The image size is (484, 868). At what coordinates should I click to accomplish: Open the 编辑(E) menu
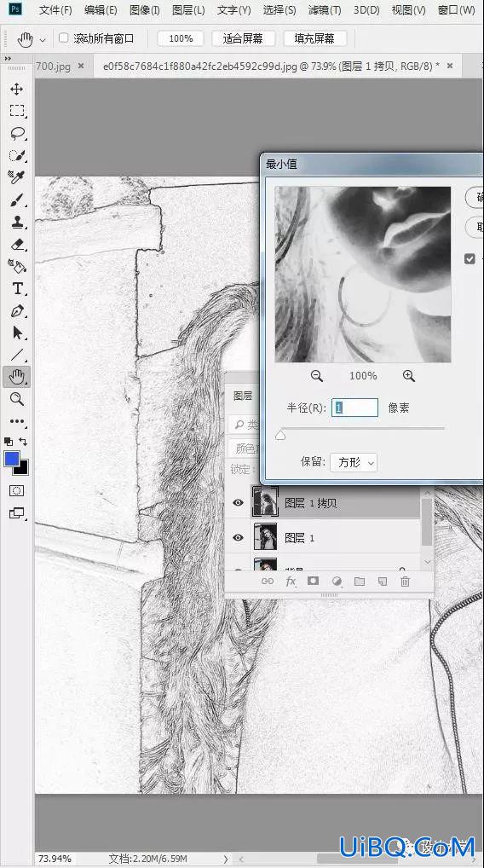[x=100, y=10]
